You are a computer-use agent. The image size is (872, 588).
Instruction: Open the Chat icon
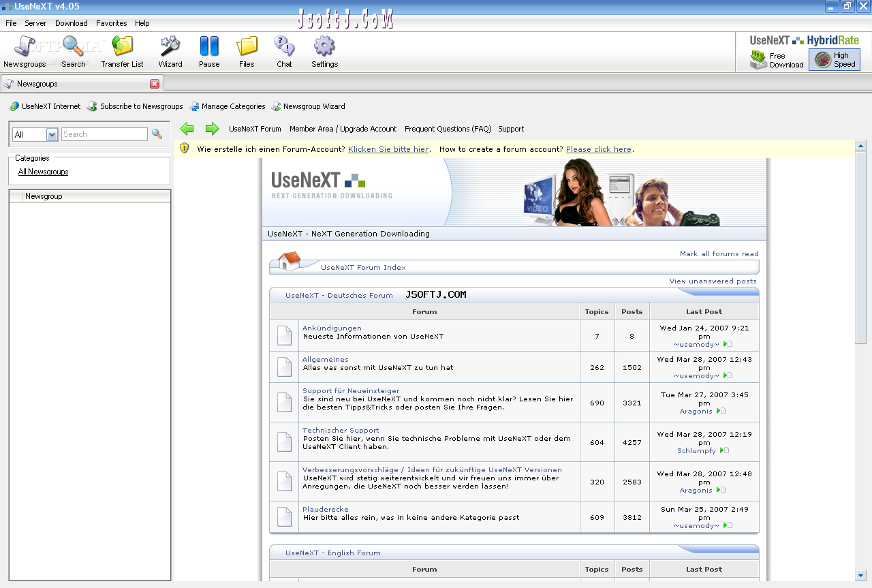tap(284, 52)
